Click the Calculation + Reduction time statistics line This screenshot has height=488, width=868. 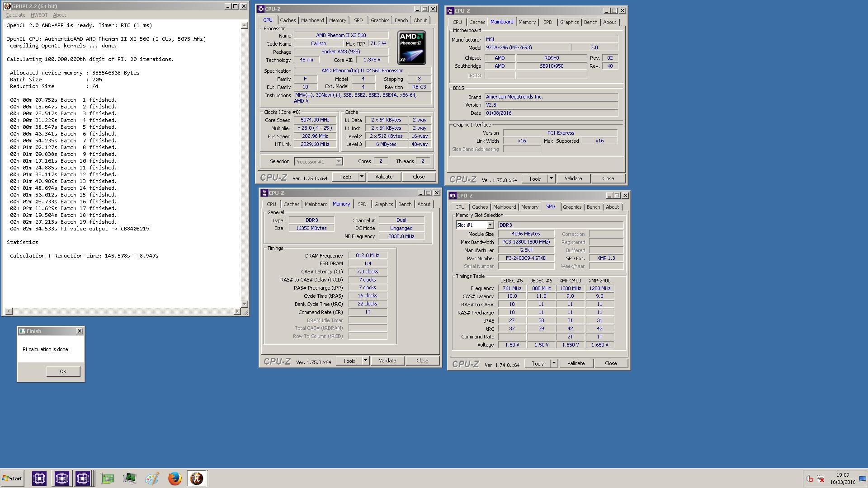point(84,256)
